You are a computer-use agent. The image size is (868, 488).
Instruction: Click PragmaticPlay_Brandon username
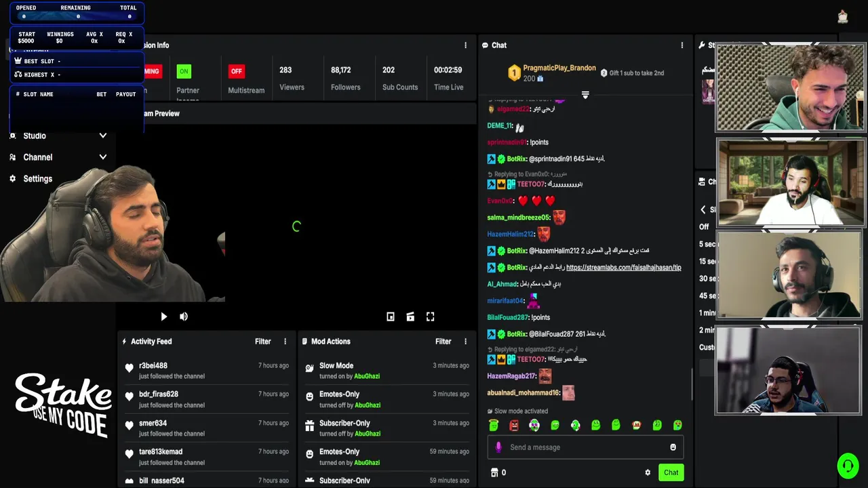tap(559, 68)
